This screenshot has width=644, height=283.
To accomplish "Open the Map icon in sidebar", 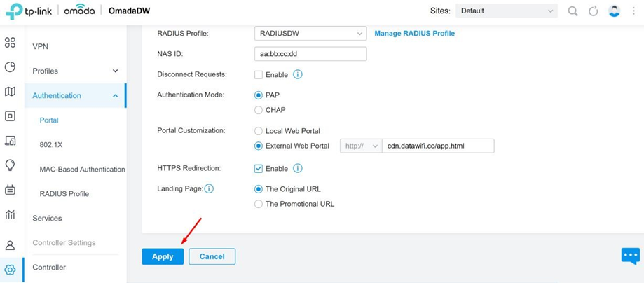I will click(10, 92).
